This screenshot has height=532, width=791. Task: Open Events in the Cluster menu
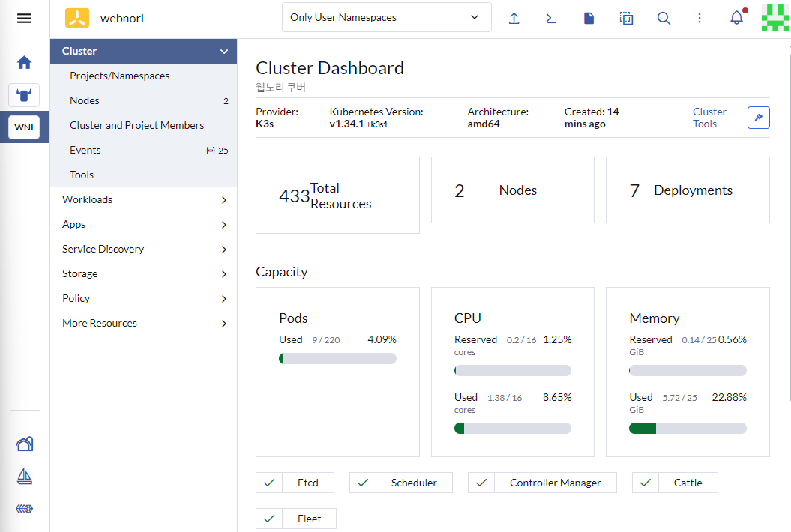(x=85, y=150)
